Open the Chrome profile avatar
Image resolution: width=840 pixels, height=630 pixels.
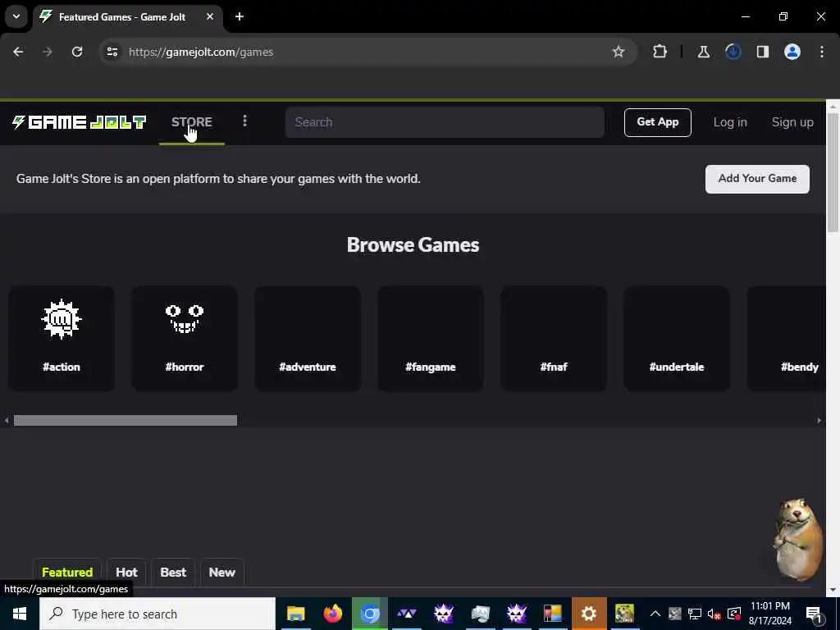pos(792,52)
